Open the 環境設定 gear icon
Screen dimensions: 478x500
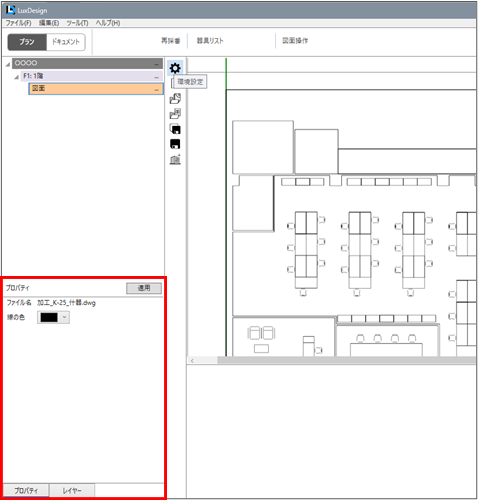[x=175, y=68]
